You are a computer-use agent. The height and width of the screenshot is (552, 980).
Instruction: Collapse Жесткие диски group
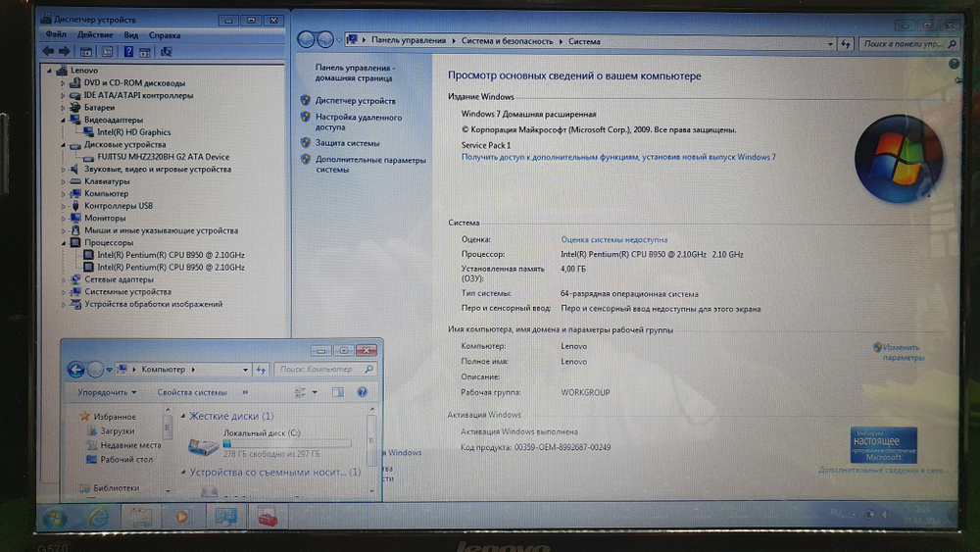(183, 416)
